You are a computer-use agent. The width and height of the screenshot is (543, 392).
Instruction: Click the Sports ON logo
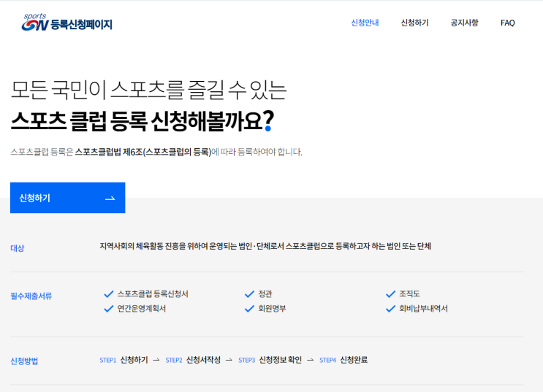pos(67,23)
